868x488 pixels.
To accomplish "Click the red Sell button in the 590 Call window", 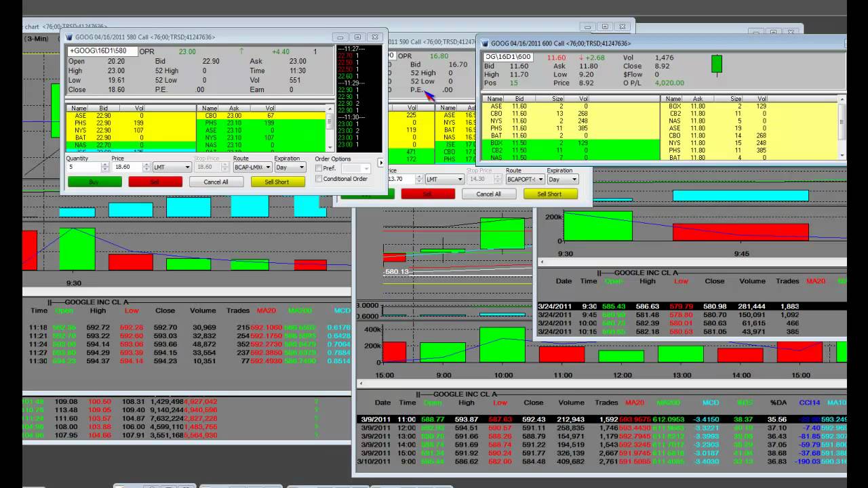I will 428,194.
